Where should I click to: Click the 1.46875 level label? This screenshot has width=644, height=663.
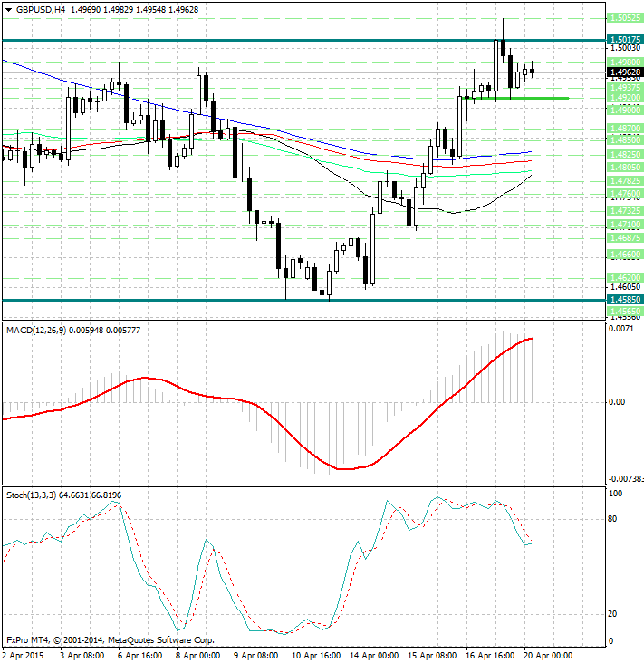pyautogui.click(x=625, y=238)
